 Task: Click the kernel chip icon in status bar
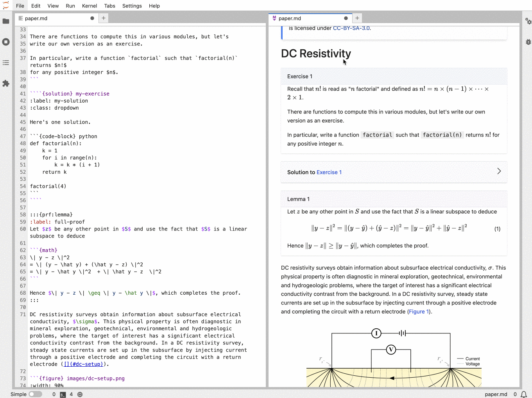coord(80,394)
